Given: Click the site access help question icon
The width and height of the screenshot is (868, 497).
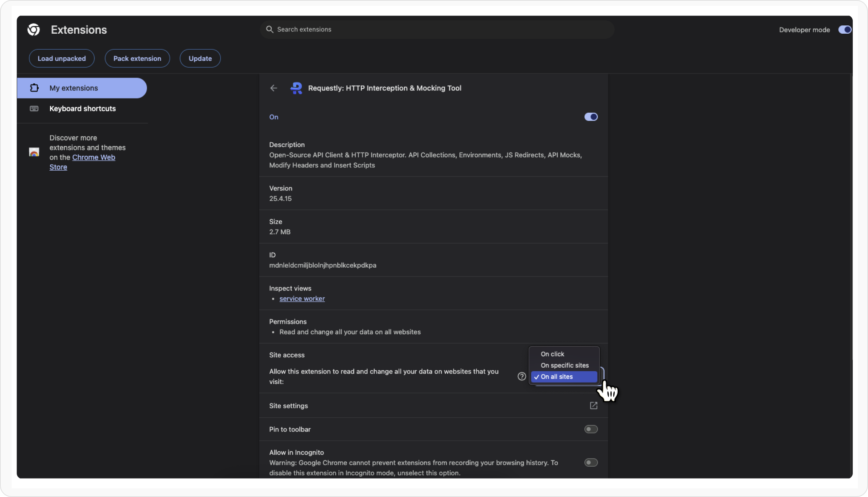Looking at the screenshot, I should pyautogui.click(x=521, y=376).
